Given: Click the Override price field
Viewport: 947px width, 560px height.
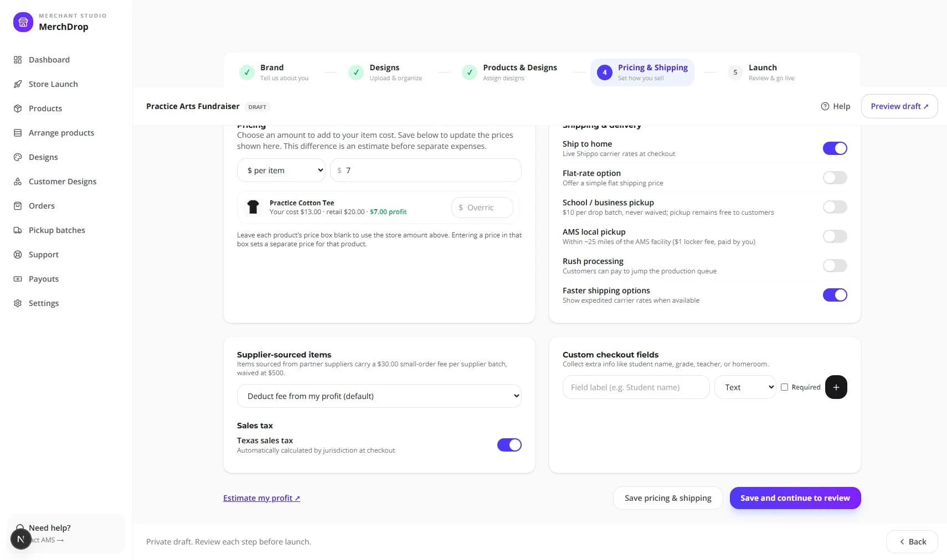Looking at the screenshot, I should 482,208.
